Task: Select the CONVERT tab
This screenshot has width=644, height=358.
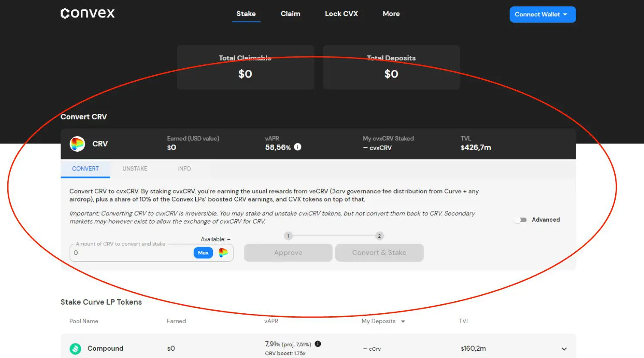Action: point(85,169)
